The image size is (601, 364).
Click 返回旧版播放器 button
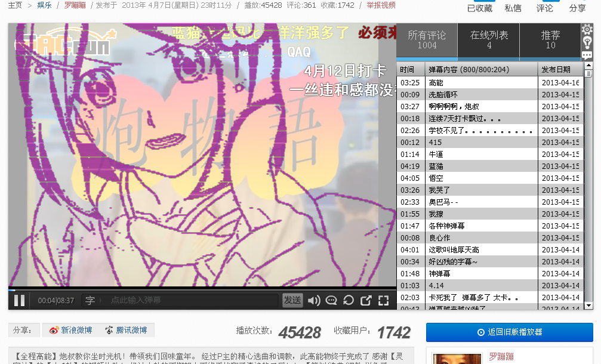[x=510, y=332]
